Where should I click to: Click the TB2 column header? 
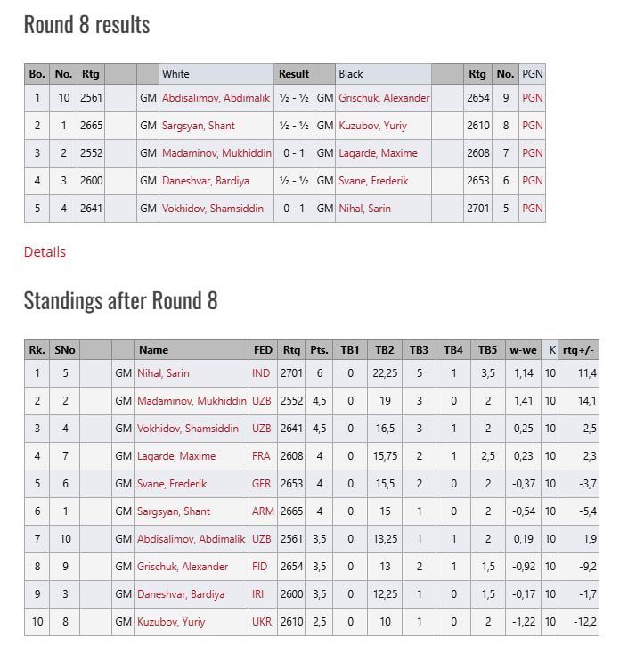tap(385, 350)
